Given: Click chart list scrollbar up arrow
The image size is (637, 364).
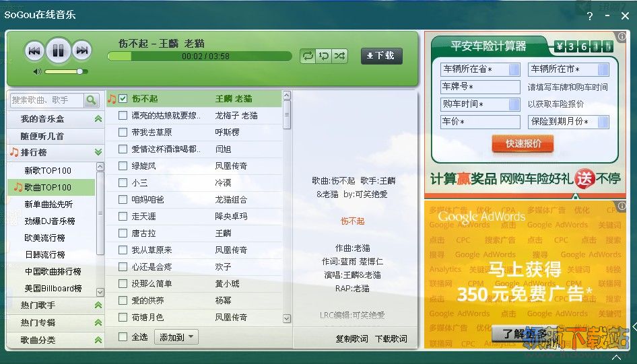Looking at the screenshot, I should pyautogui.click(x=100, y=166).
